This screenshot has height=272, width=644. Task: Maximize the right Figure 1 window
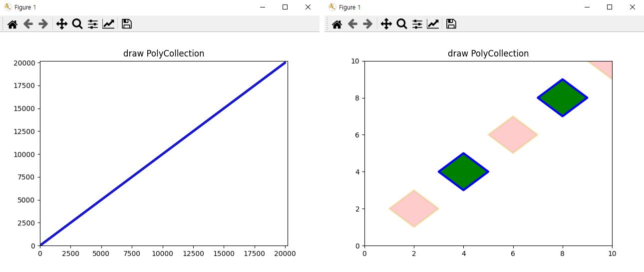[610, 7]
